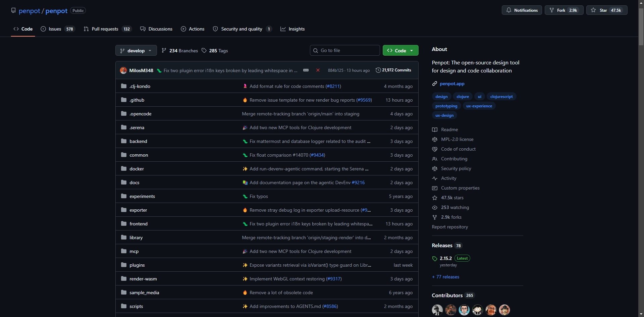This screenshot has width=644, height=317.
Task: Open the MilosM348 author link
Action: click(x=141, y=70)
